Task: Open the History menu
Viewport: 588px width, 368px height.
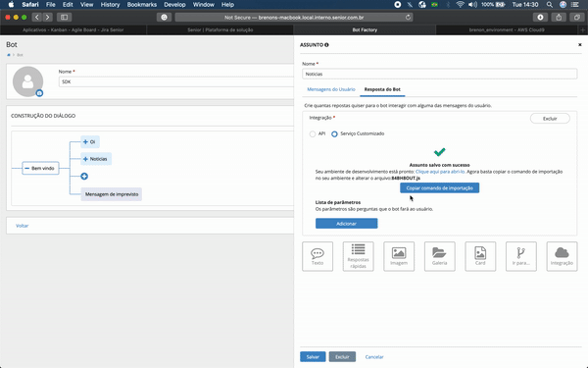Action: tap(110, 5)
